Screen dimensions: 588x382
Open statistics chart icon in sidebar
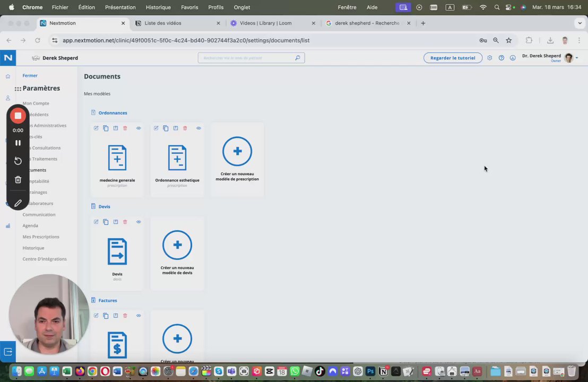pyautogui.click(x=8, y=225)
